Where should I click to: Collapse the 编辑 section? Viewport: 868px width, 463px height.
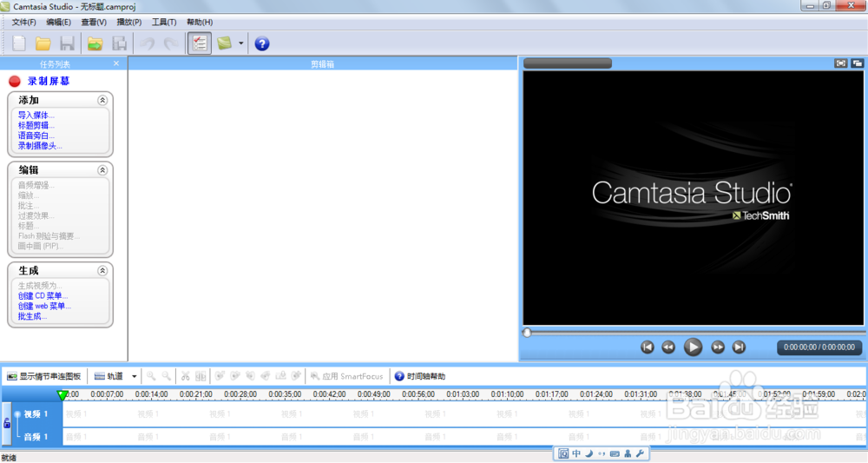(102, 170)
